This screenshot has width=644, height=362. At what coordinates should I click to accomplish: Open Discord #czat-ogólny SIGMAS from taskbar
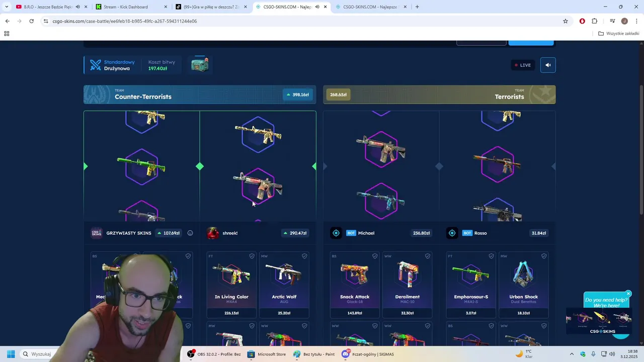point(368,354)
